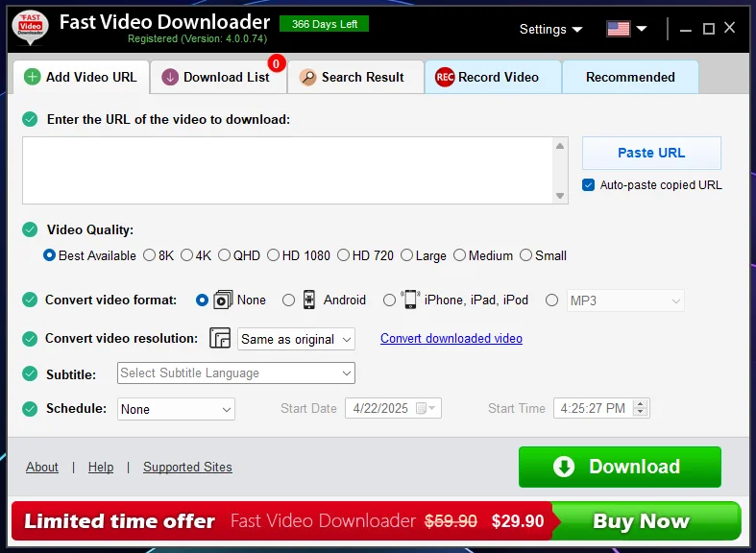The image size is (756, 553).
Task: Click the green Download button
Action: 620,467
